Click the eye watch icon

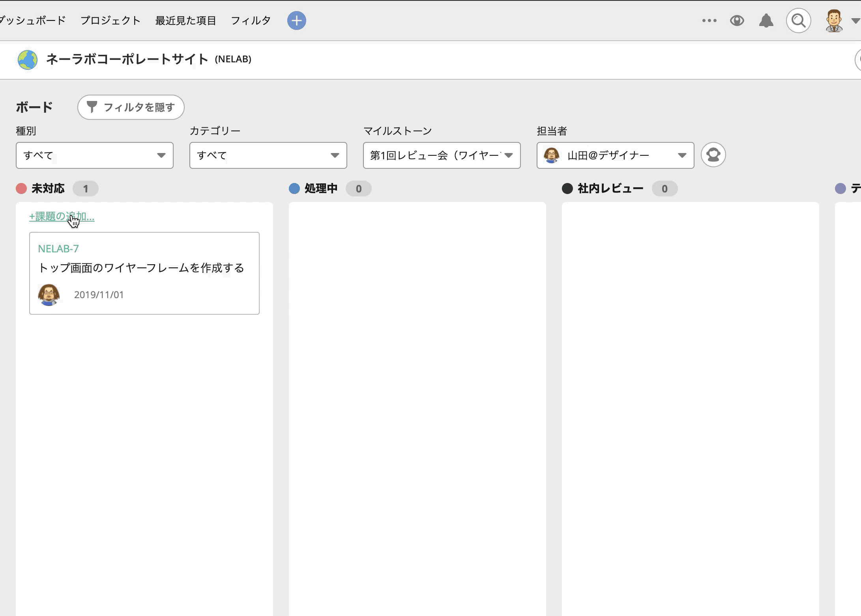737,21
